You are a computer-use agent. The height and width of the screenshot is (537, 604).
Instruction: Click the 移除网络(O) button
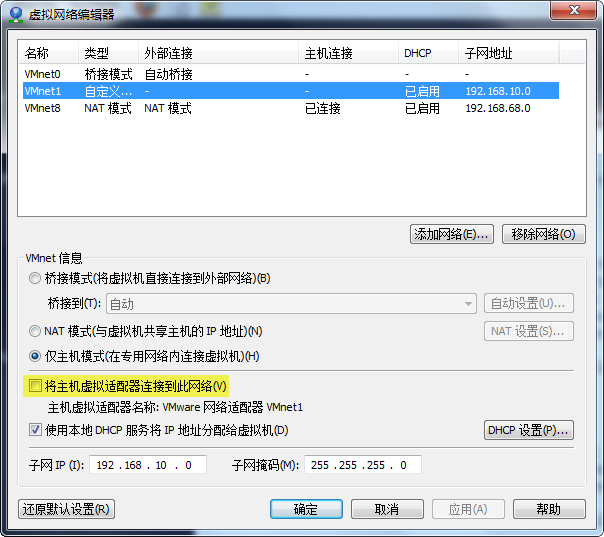point(544,234)
